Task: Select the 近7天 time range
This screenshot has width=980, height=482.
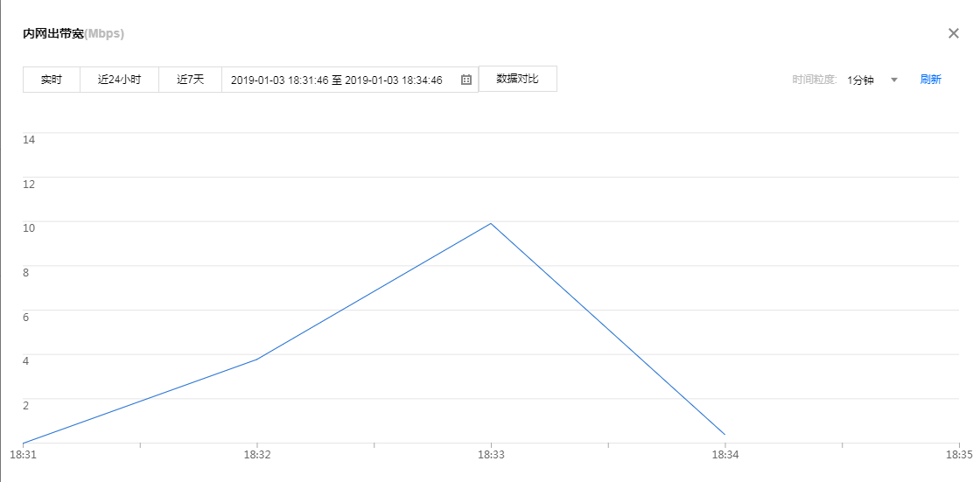Action: point(190,80)
